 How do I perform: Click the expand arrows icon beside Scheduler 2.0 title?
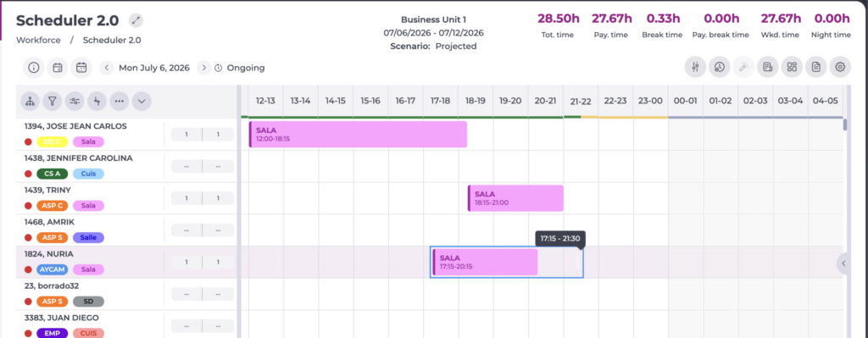[x=136, y=21]
